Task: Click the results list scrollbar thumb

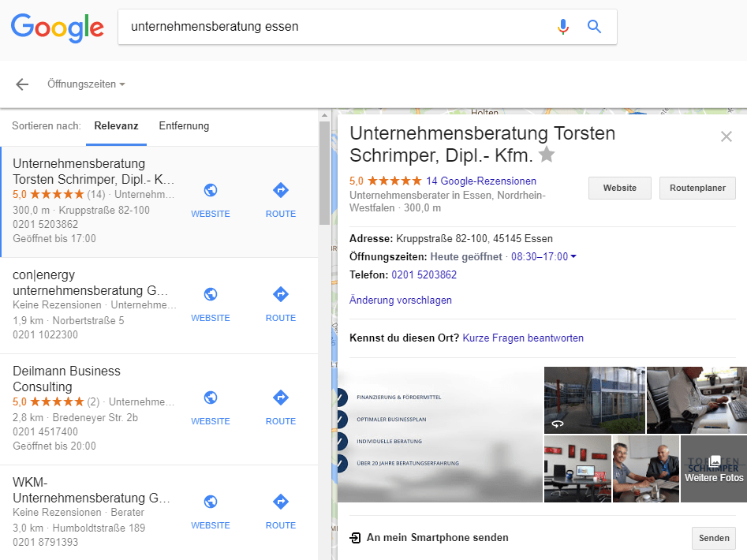Action: pyautogui.click(x=324, y=173)
